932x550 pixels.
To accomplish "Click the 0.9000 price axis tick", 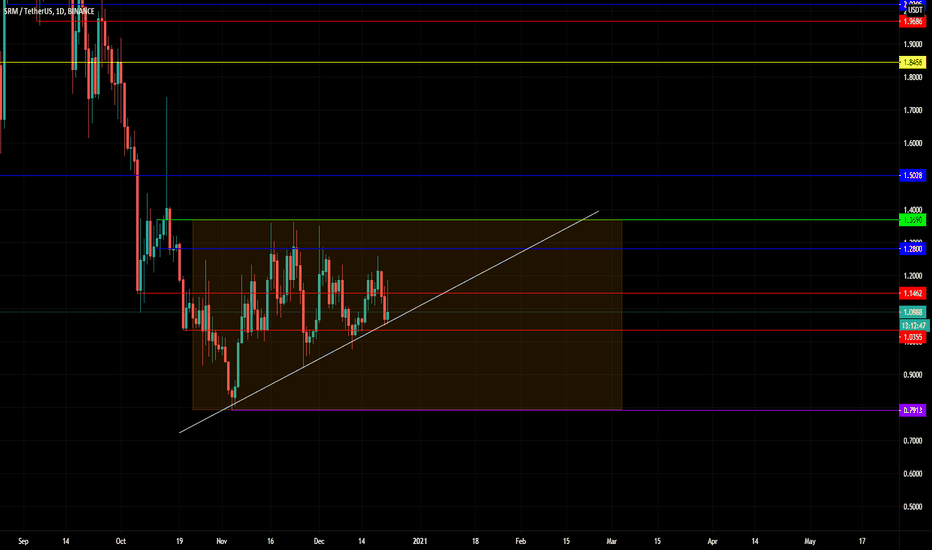I will [913, 375].
